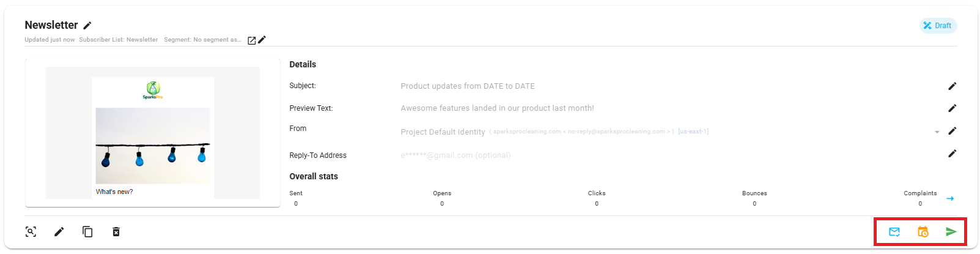Screen dimensions: 980x254
Task: Select the Project Default Identity field
Action: [443, 132]
